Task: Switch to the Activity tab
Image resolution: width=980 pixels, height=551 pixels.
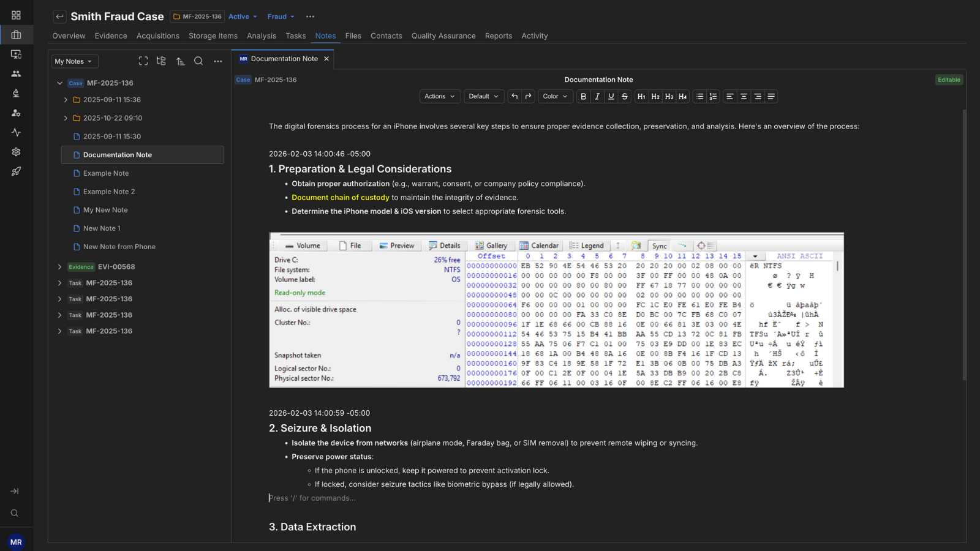Action: click(535, 36)
